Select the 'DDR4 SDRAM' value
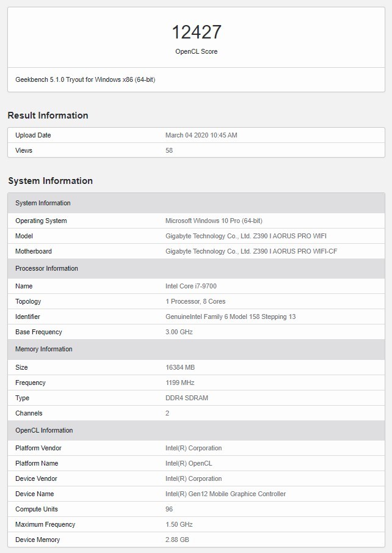Viewport: 392px width, 553px height. point(187,398)
